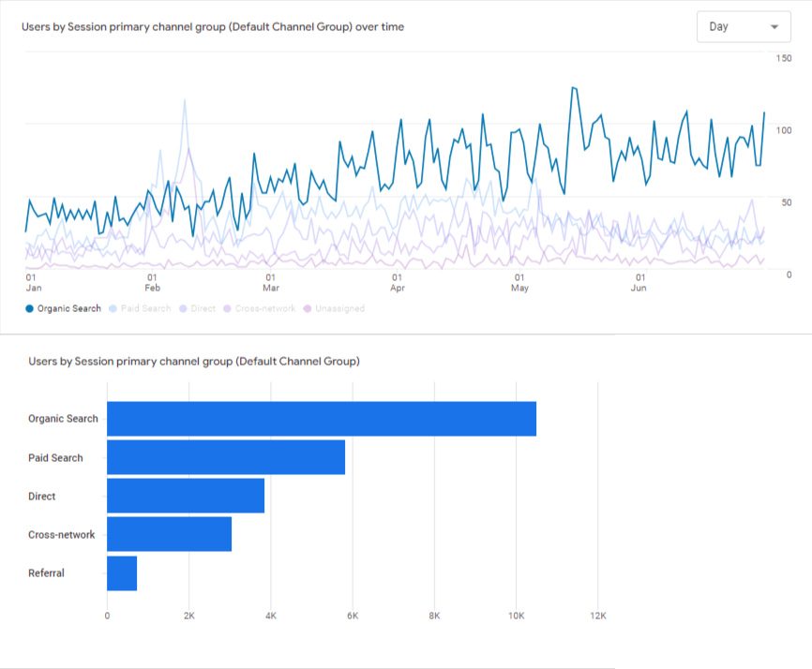Show the Cross-network legend series

click(x=264, y=308)
